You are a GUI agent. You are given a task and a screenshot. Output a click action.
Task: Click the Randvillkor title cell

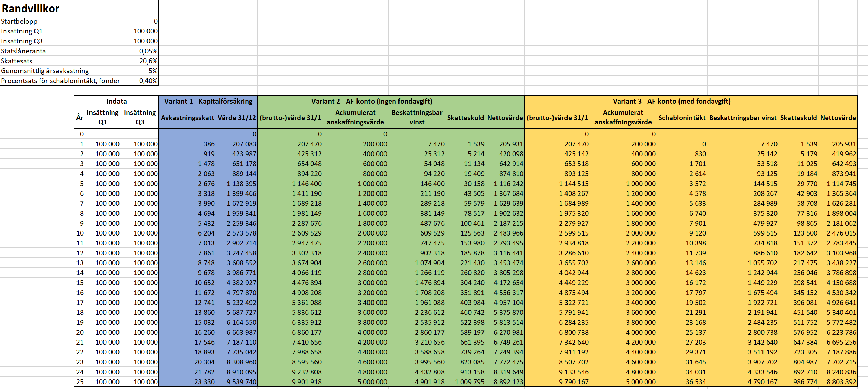coord(31,8)
